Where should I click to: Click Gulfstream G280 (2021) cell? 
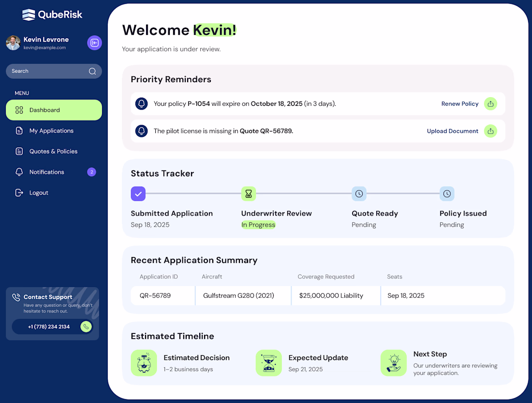coord(243,296)
